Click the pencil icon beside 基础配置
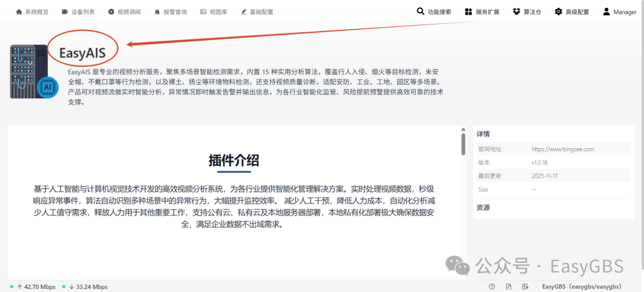The image size is (644, 292). (244, 12)
